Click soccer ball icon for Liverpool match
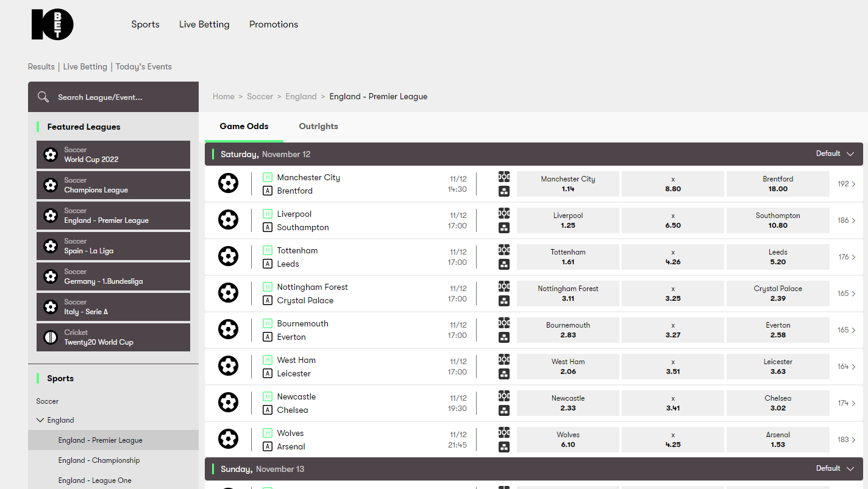Screen dimensions: 868x489 coord(229,220)
